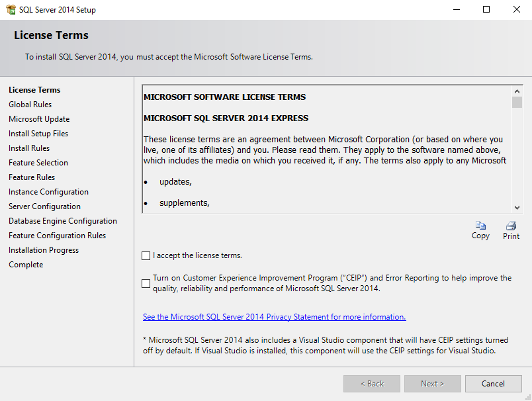This screenshot has height=401, width=532.
Task: Click the Print icon for license terms
Action: click(x=511, y=226)
